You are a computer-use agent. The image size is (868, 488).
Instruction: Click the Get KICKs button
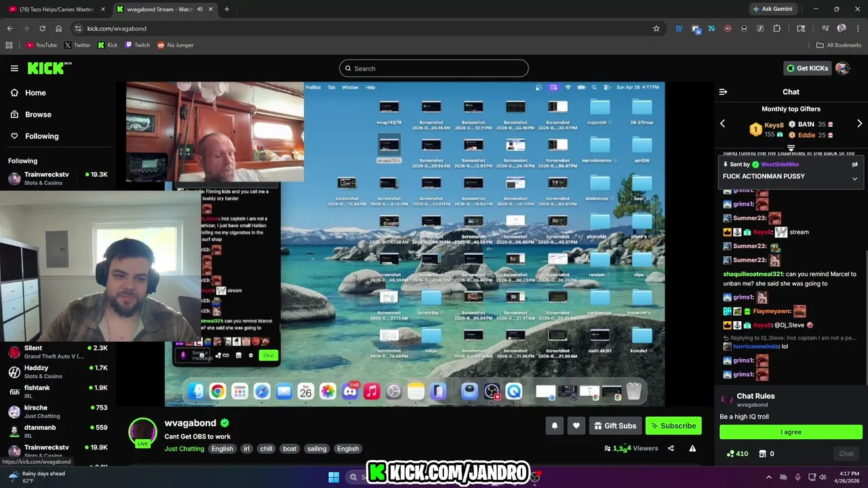click(x=808, y=68)
